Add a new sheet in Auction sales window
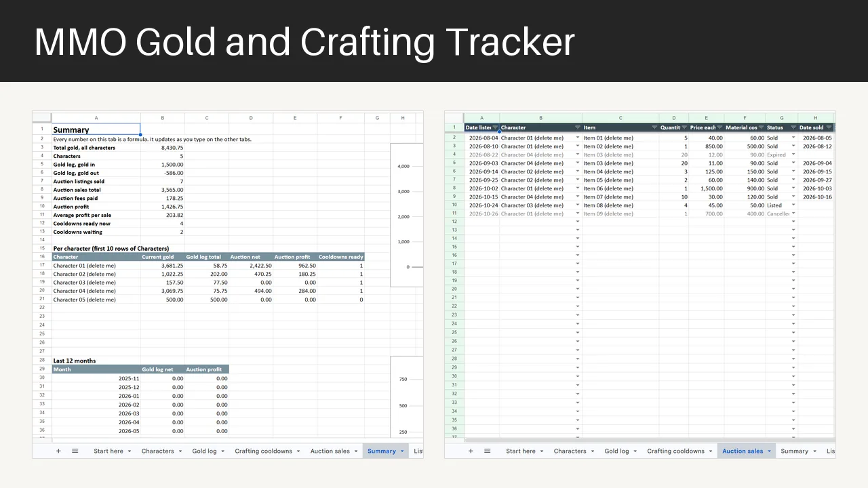 471,451
